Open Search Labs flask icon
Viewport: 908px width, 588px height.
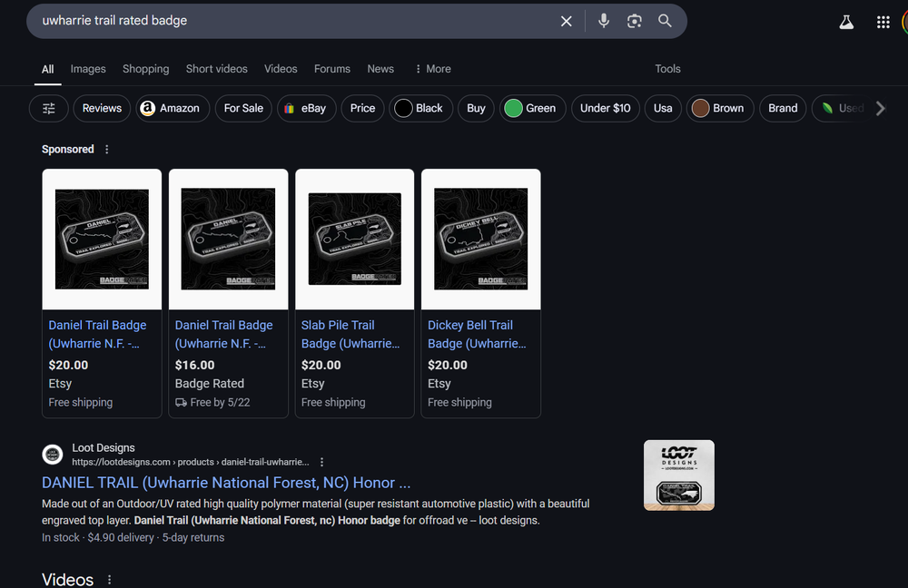[x=846, y=22]
